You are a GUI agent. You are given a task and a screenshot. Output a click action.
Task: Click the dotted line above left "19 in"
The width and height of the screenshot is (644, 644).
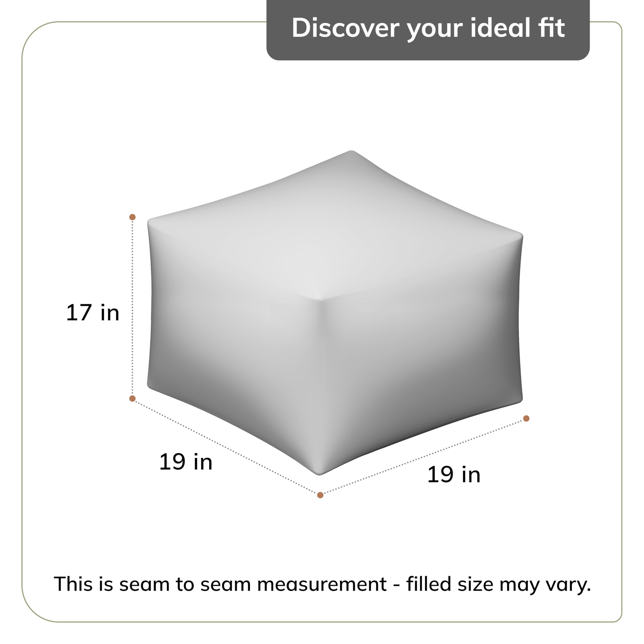click(227, 447)
